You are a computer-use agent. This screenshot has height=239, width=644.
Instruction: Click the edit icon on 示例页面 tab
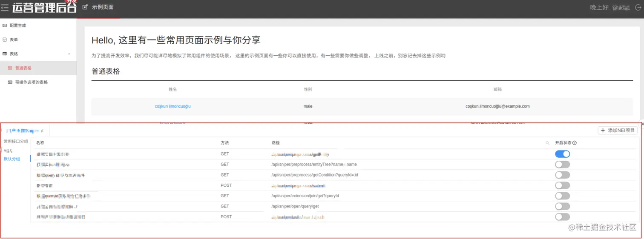tap(85, 7)
